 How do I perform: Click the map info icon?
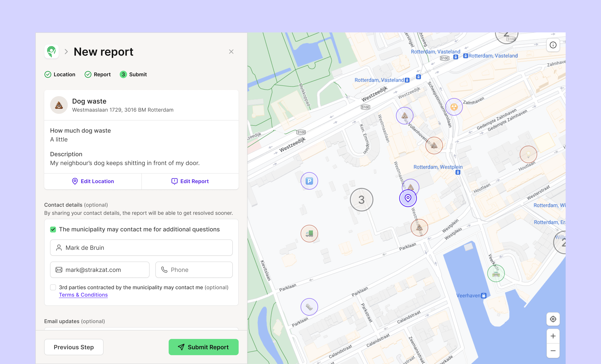[x=553, y=45]
